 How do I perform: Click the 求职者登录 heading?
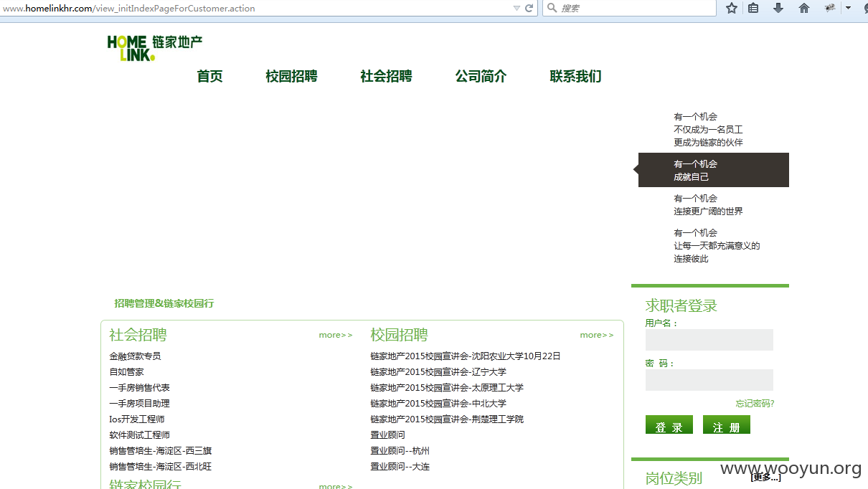click(x=681, y=306)
